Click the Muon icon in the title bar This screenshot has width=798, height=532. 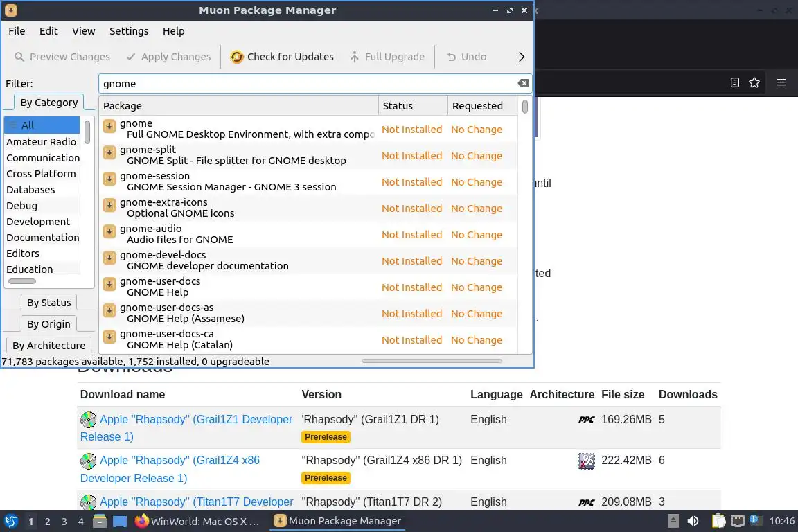pyautogui.click(x=10, y=10)
